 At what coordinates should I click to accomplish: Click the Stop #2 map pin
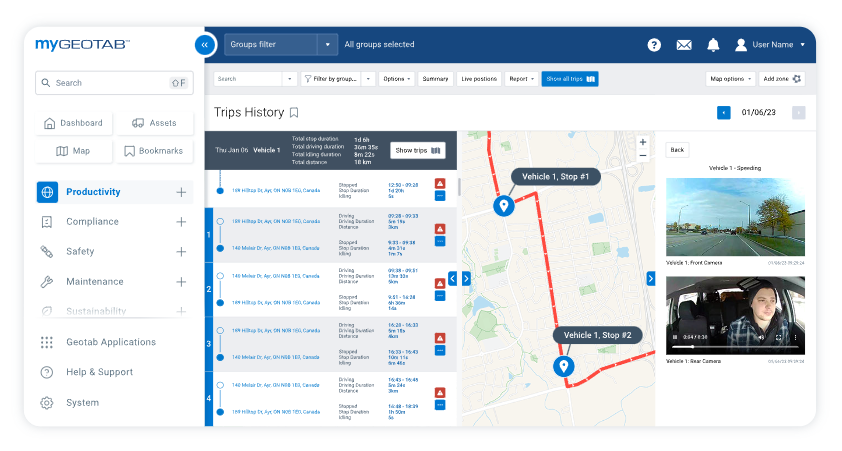(564, 367)
